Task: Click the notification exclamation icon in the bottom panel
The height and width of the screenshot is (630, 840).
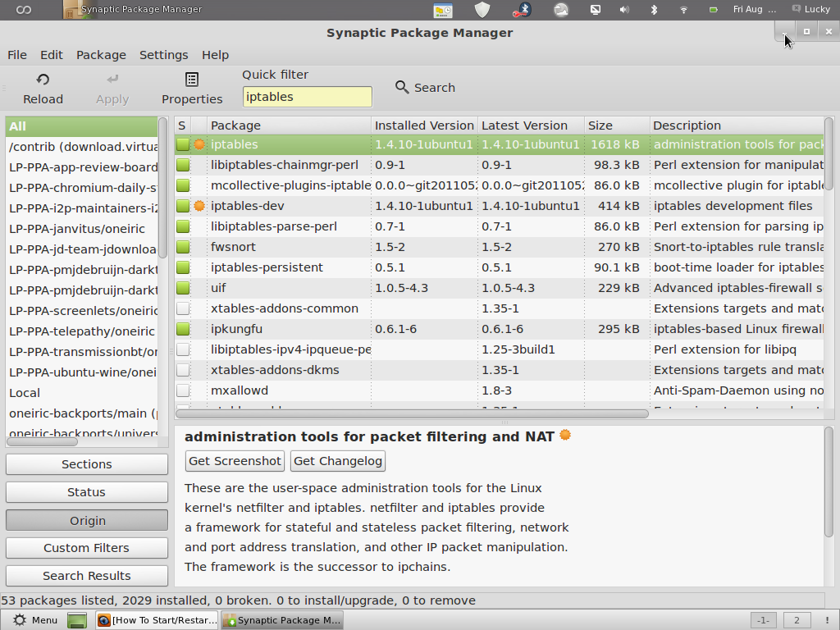Action: 827,620
